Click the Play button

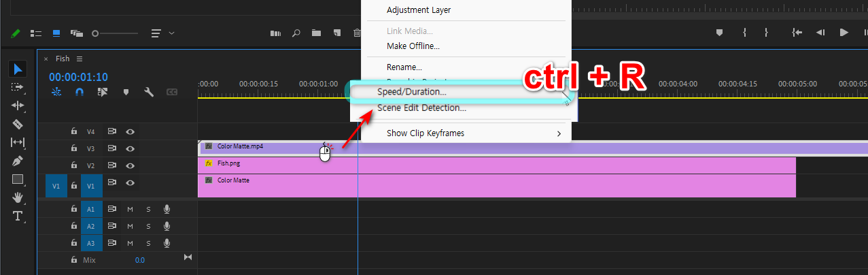pyautogui.click(x=844, y=33)
